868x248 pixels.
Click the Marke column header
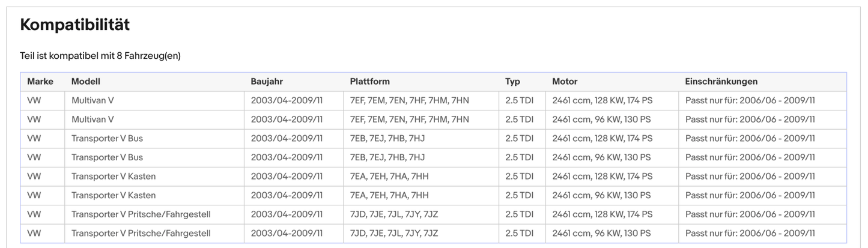point(40,82)
